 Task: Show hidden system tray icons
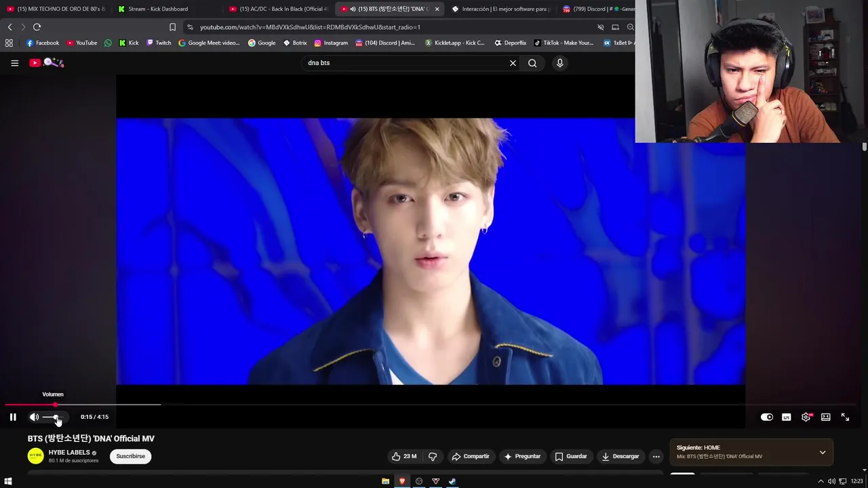(821, 481)
